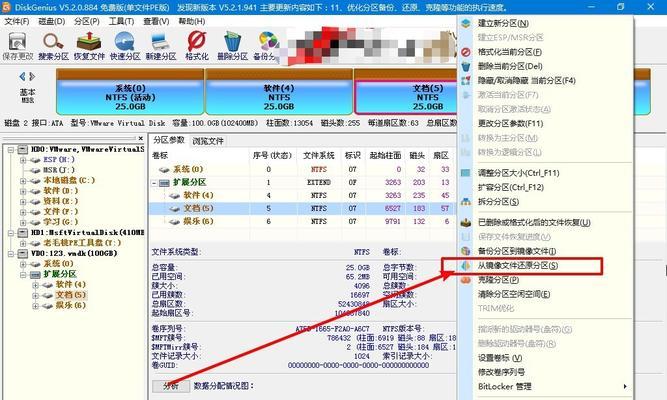667x400 pixels.
Task: Choose 清除分区空闲空间(E) menu entry
Action: coord(514,294)
